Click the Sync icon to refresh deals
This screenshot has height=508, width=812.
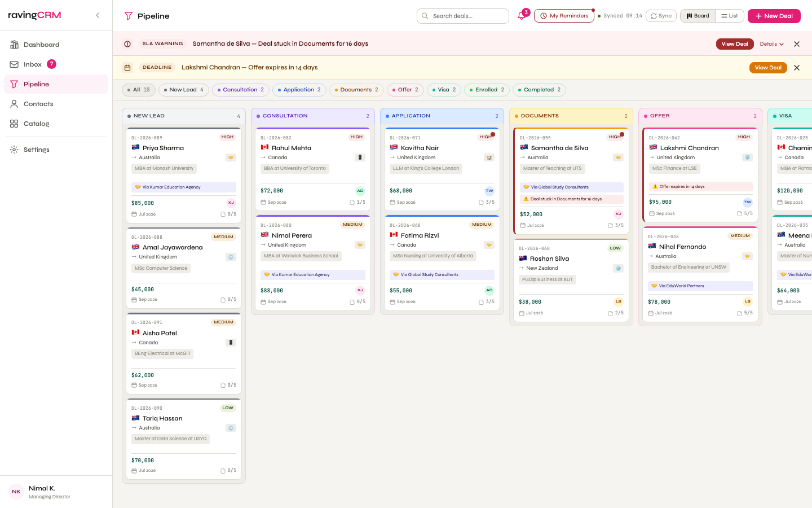(661, 16)
